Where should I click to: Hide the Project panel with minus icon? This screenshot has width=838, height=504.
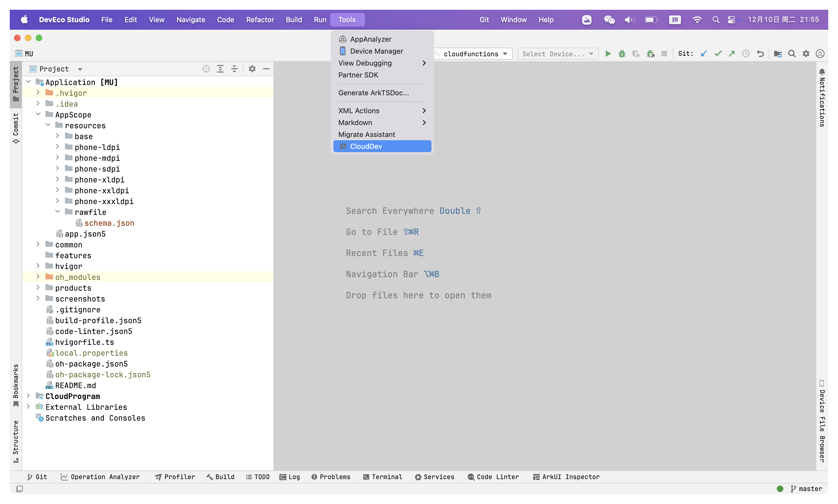tap(266, 69)
